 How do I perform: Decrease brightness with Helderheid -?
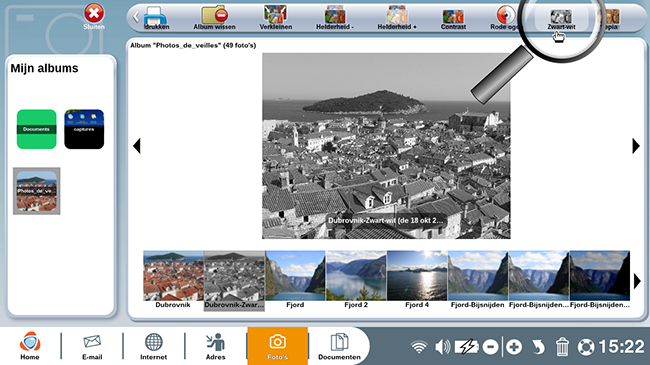click(x=335, y=18)
